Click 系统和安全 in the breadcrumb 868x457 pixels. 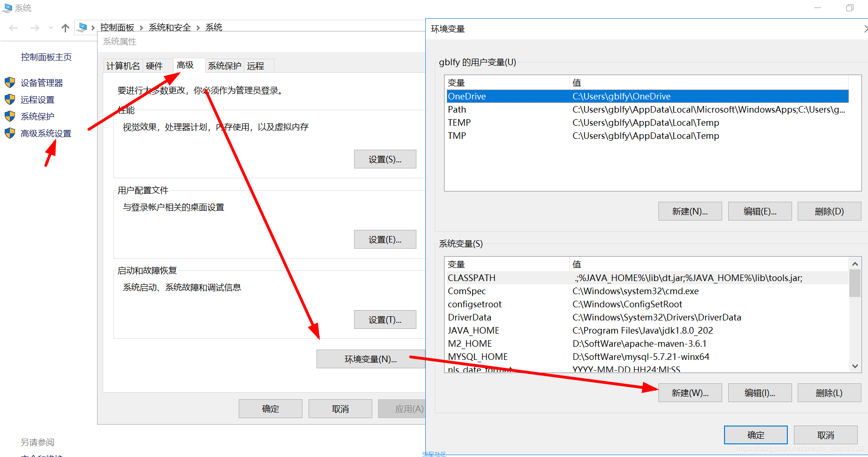[170, 28]
